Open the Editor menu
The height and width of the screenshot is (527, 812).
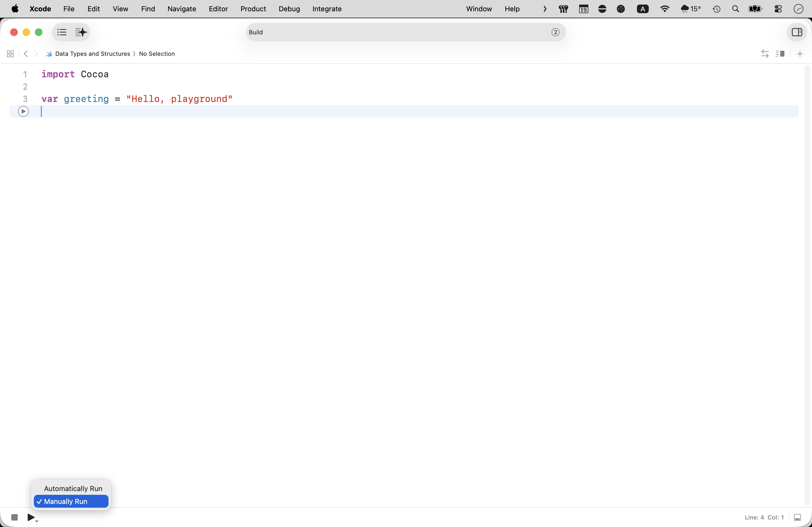(218, 9)
